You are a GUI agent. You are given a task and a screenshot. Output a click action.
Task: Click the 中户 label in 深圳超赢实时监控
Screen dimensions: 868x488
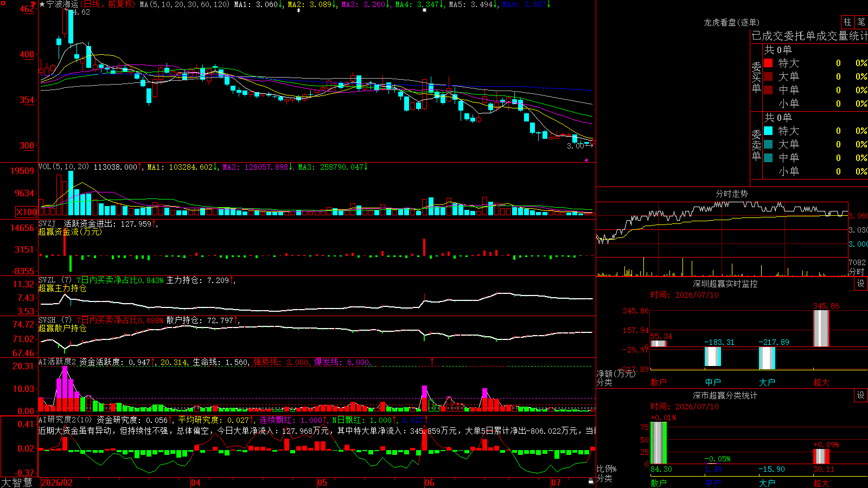pos(713,382)
